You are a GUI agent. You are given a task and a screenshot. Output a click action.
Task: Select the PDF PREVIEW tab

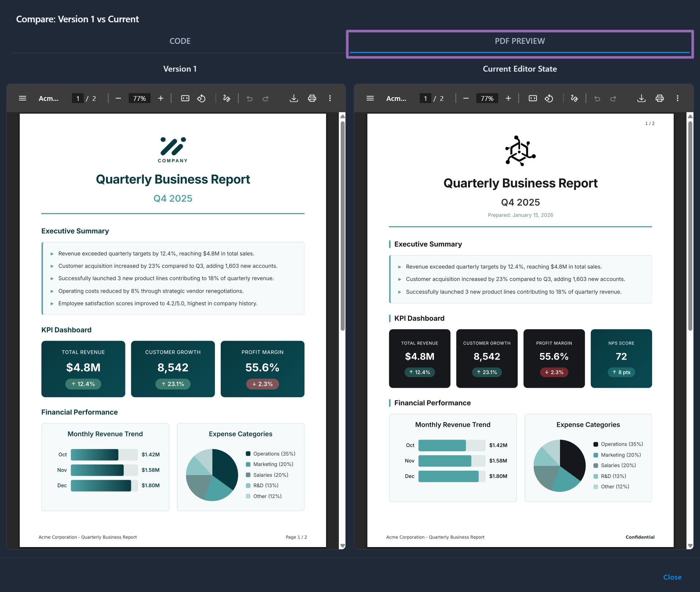519,41
